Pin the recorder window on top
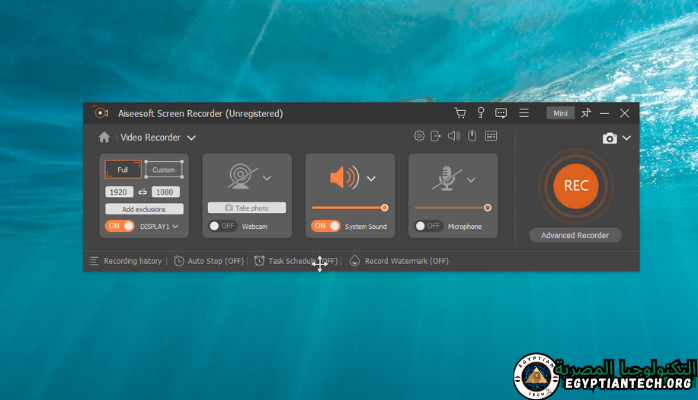This screenshot has height=400, width=698. 586,114
